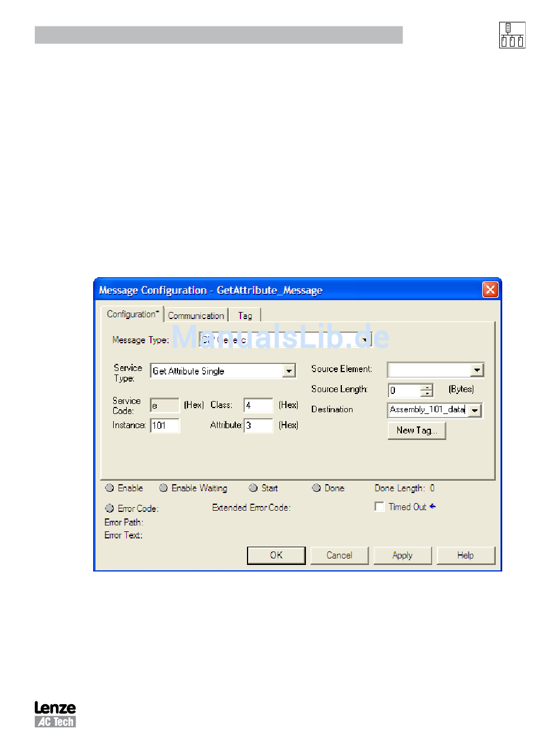The width and height of the screenshot is (560, 736).
Task: Click the Done status indicator
Action: [x=317, y=488]
